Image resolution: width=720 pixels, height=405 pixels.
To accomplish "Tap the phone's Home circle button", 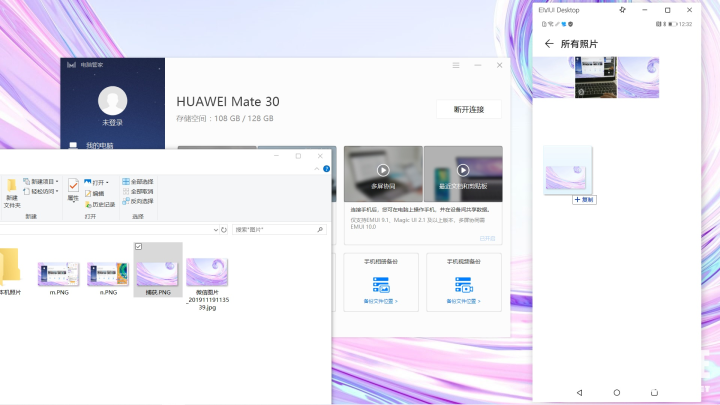I will click(617, 393).
